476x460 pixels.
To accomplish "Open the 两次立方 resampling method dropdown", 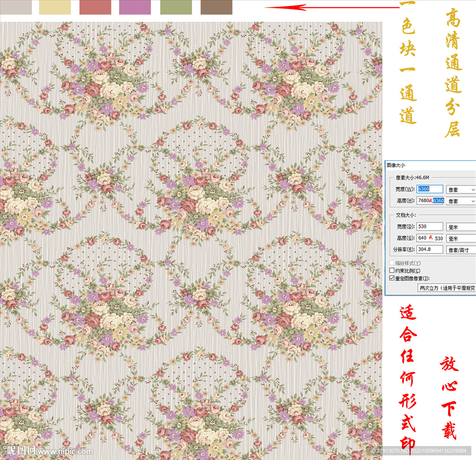I will [x=447, y=288].
